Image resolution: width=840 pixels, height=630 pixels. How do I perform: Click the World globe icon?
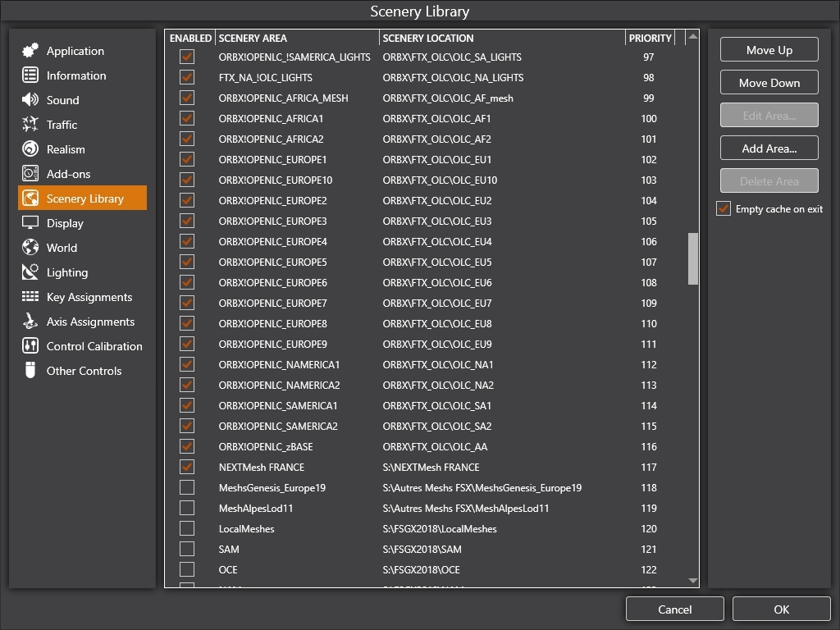point(30,248)
